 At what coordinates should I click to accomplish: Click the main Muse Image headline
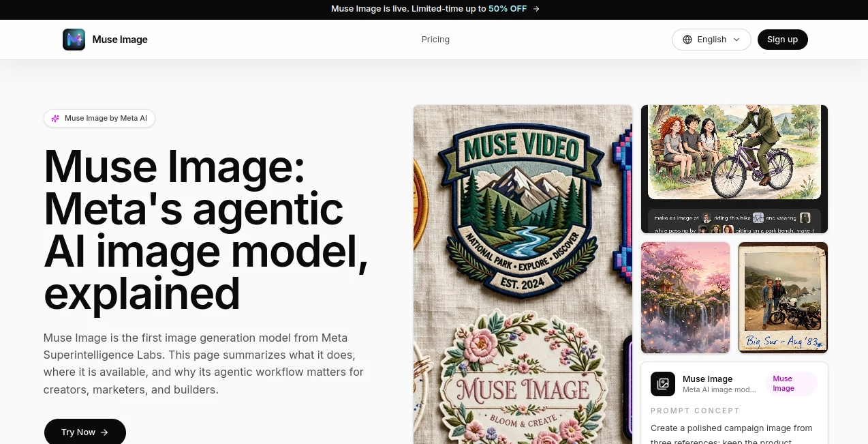pos(206,229)
